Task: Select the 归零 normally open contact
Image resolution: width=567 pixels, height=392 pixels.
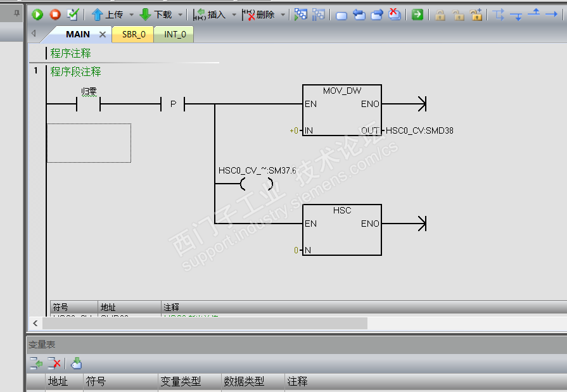Action: pos(89,104)
